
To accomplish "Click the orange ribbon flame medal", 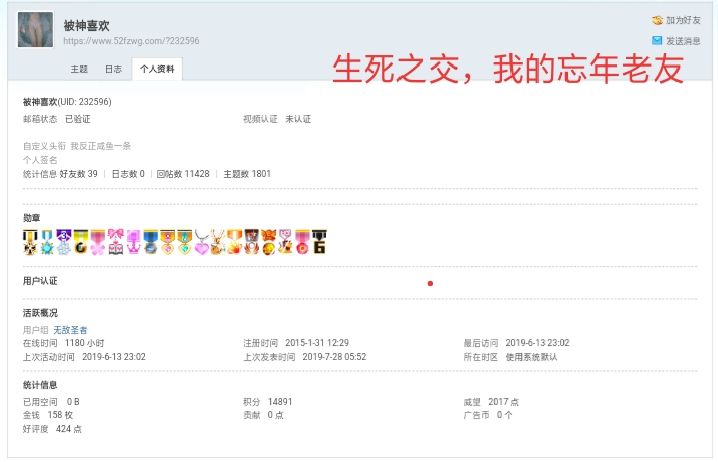I will (x=234, y=242).
